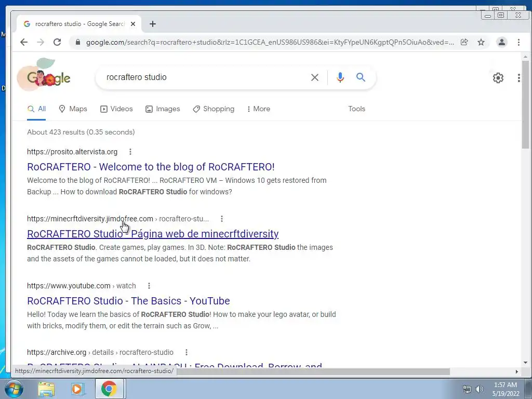Open Google search settings gear

click(498, 78)
